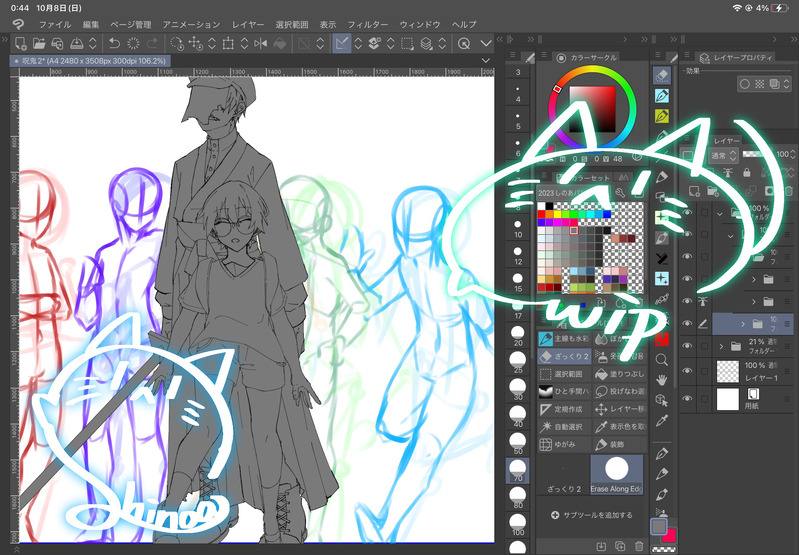Click the new raster layer icon in the Layer panel
This screenshot has height=555, width=799.
coord(694,191)
